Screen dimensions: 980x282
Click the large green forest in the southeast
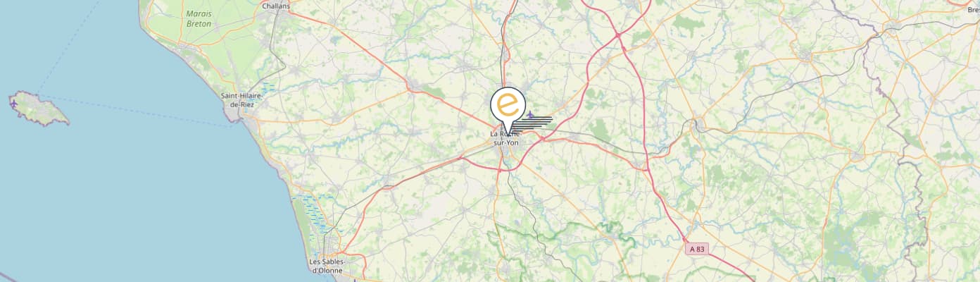pos(841,243)
